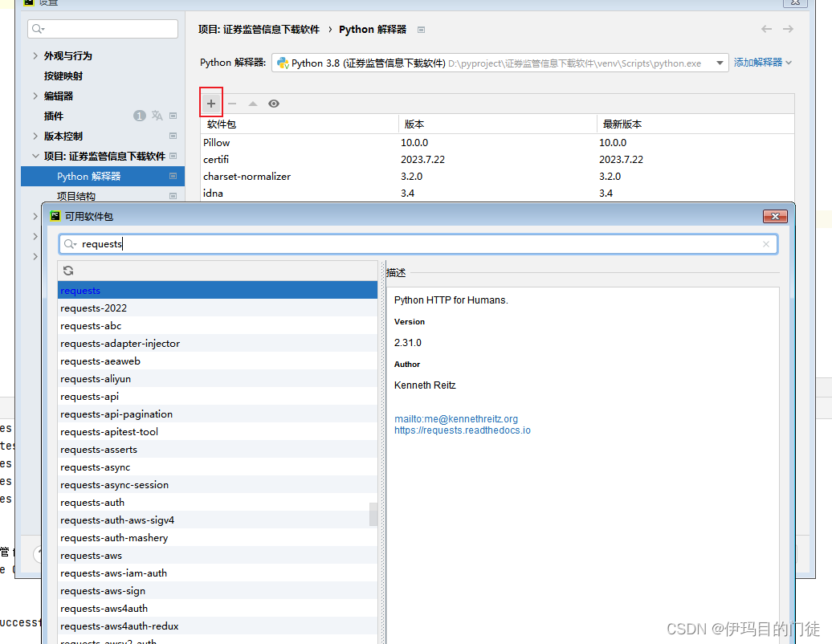
Task: Click the - icon to uninstall a package
Action: 230,102
